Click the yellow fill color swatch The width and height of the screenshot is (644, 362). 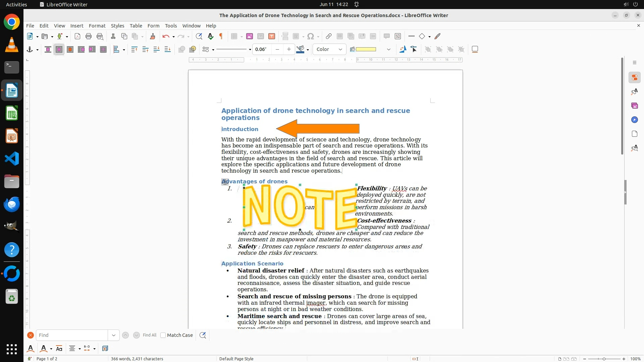pyautogui.click(x=366, y=49)
